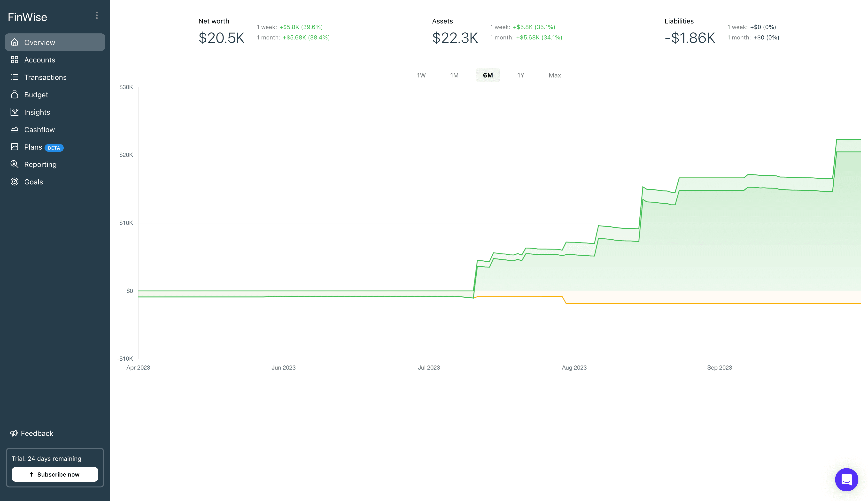This screenshot has height=501, width=868.
Task: Open the chat support bubble
Action: click(x=847, y=479)
